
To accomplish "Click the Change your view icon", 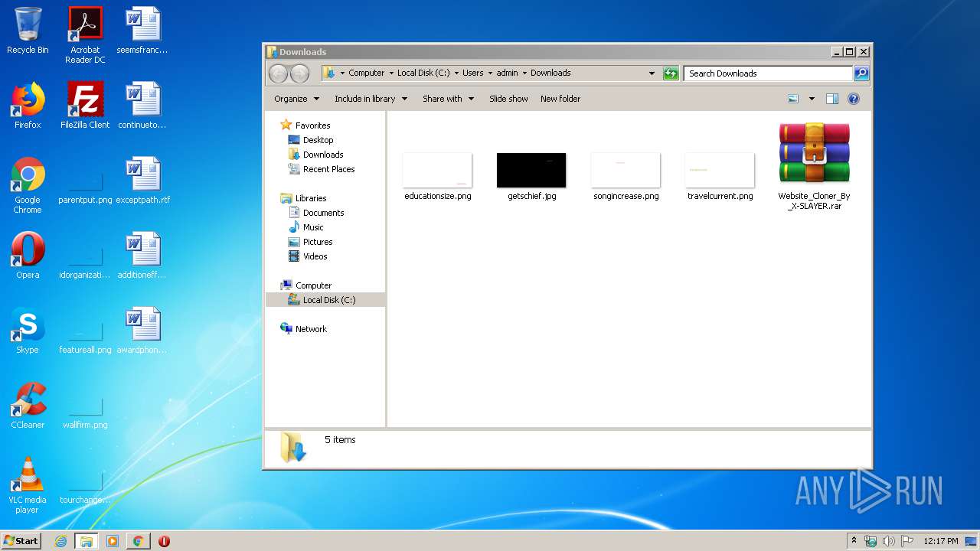I will point(793,99).
